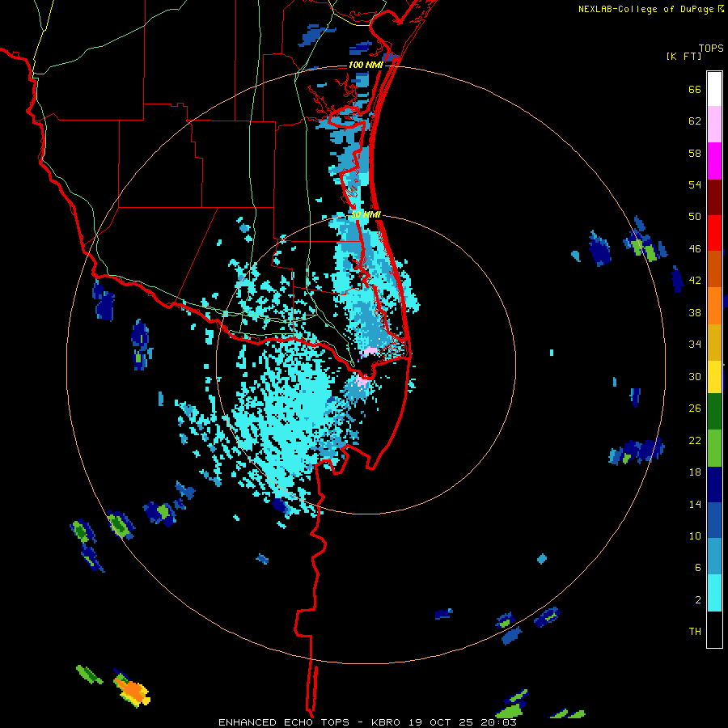Click the legend value 30
The height and width of the screenshot is (728, 728).
coord(695,376)
